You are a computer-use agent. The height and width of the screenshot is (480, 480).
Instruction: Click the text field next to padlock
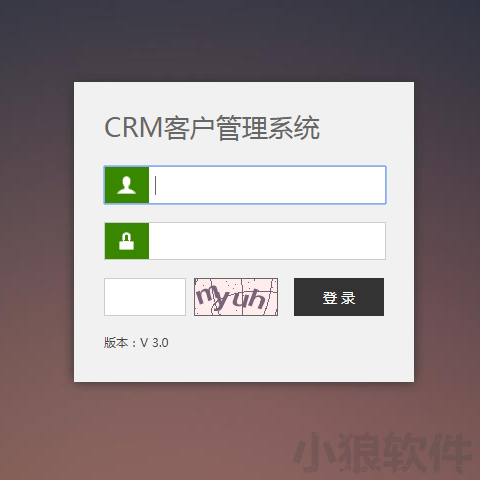(x=267, y=241)
